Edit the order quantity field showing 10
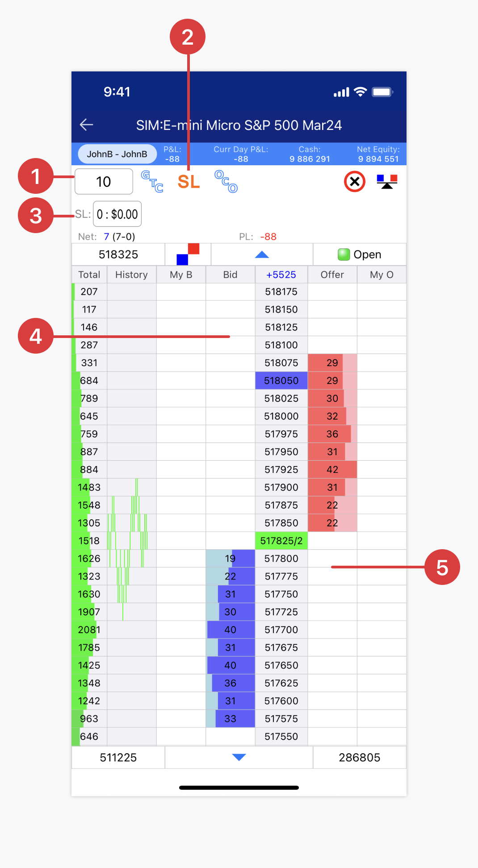The width and height of the screenshot is (478, 868). [x=104, y=182]
